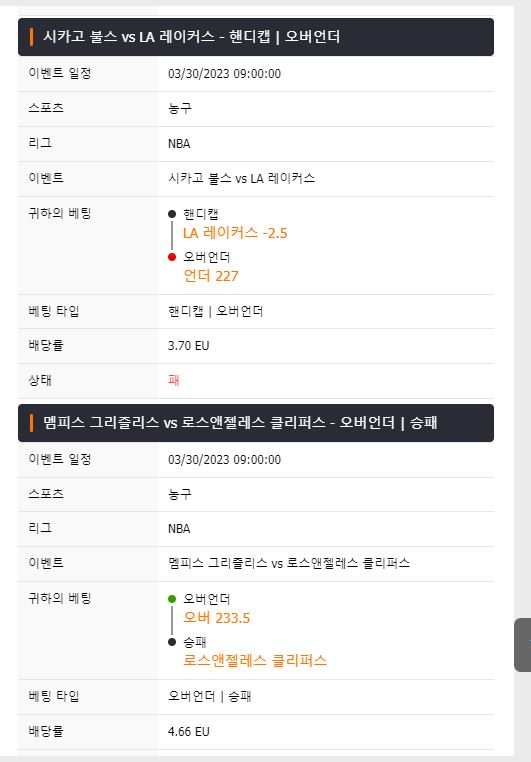
Task: Click 4.66 EU odds value
Action: click(x=188, y=731)
